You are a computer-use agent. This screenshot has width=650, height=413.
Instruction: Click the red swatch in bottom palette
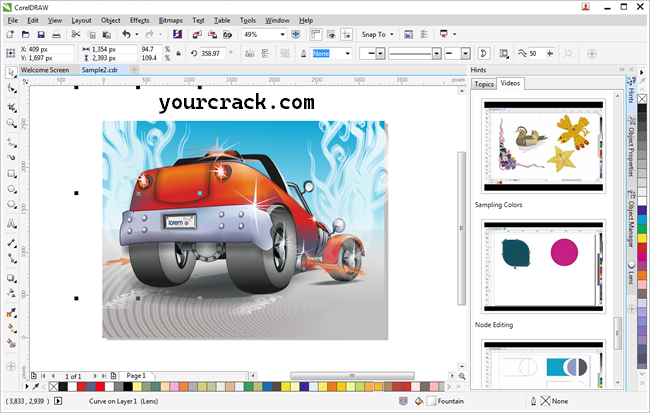pos(99,386)
